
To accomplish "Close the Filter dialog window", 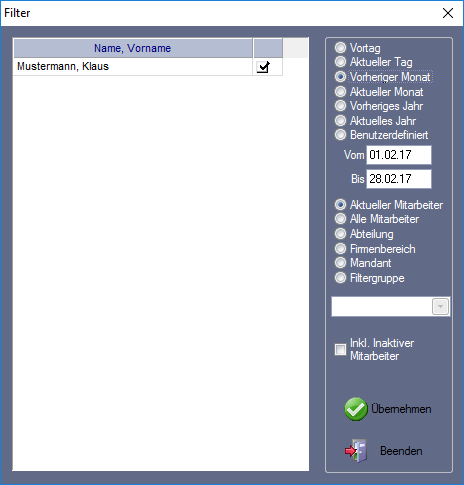I will point(448,13).
